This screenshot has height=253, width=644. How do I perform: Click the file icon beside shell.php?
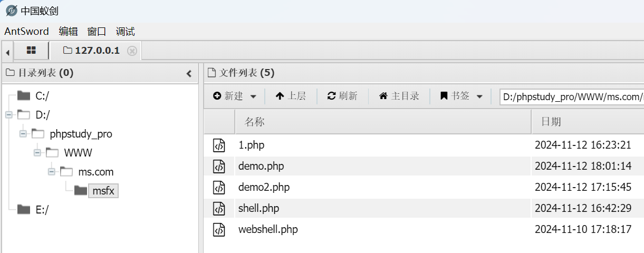(219, 209)
